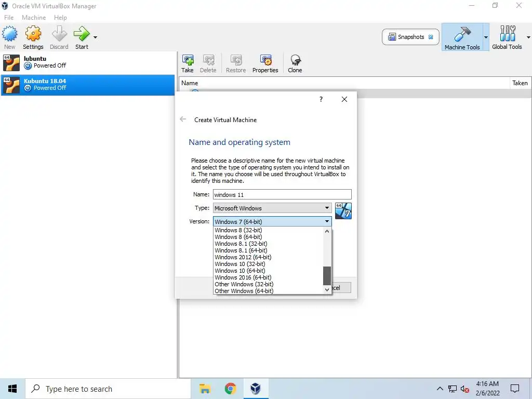Click the Name field containing windows 11

pos(282,194)
